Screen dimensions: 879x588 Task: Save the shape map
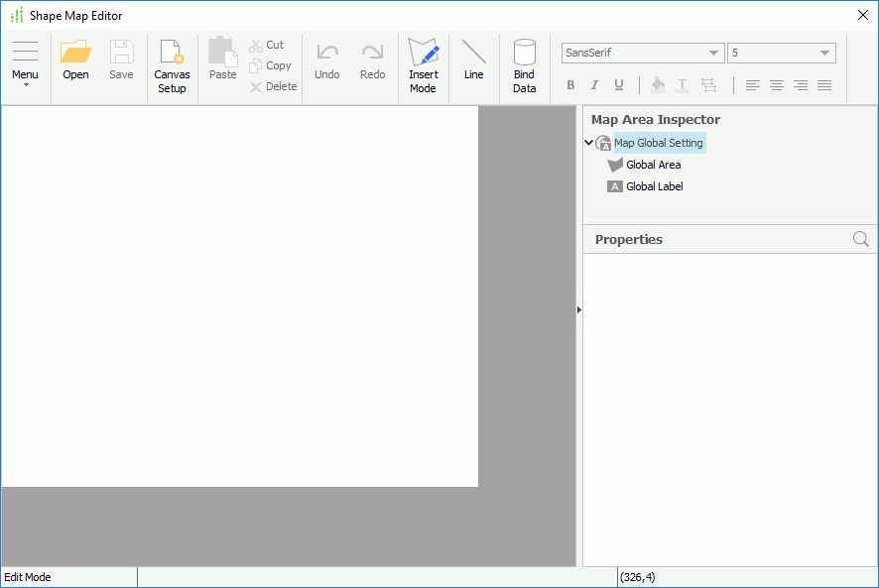coord(121,59)
